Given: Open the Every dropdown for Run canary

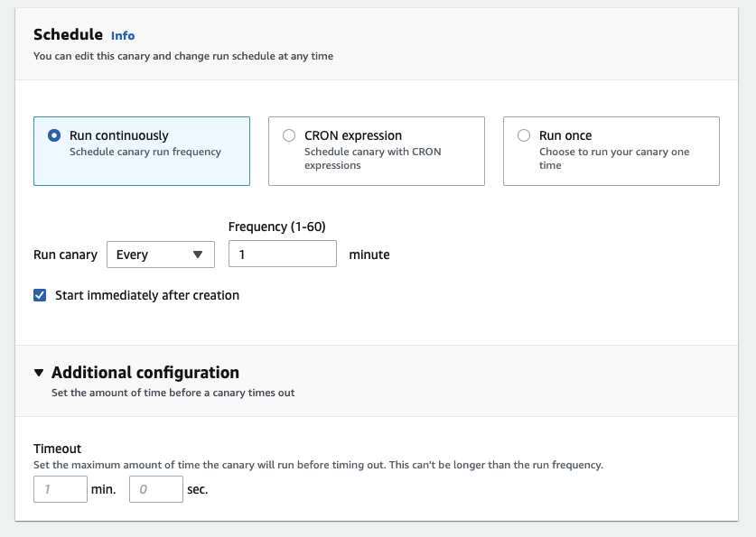Looking at the screenshot, I should point(161,255).
